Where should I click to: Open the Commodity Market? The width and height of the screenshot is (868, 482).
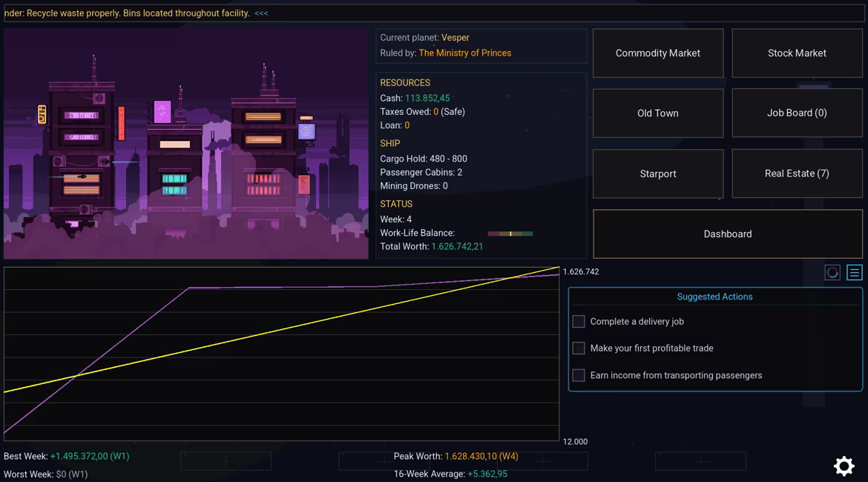[657, 53]
